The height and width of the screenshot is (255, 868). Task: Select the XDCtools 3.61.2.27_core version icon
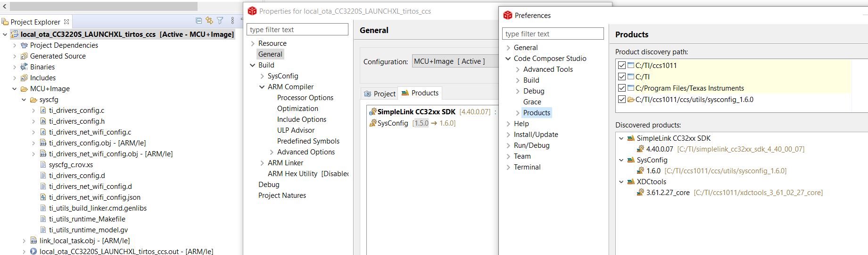click(x=640, y=193)
